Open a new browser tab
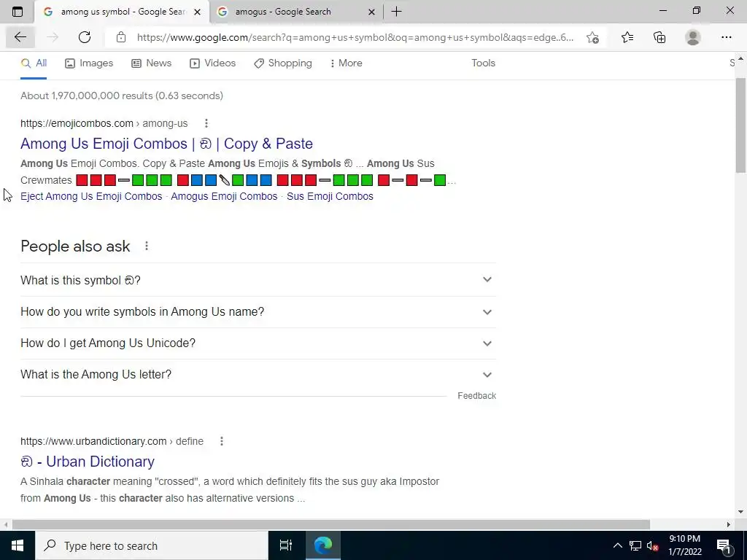The image size is (747, 560). tap(396, 12)
